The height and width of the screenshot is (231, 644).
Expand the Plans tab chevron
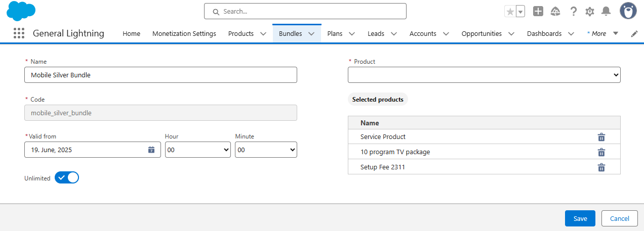click(352, 34)
